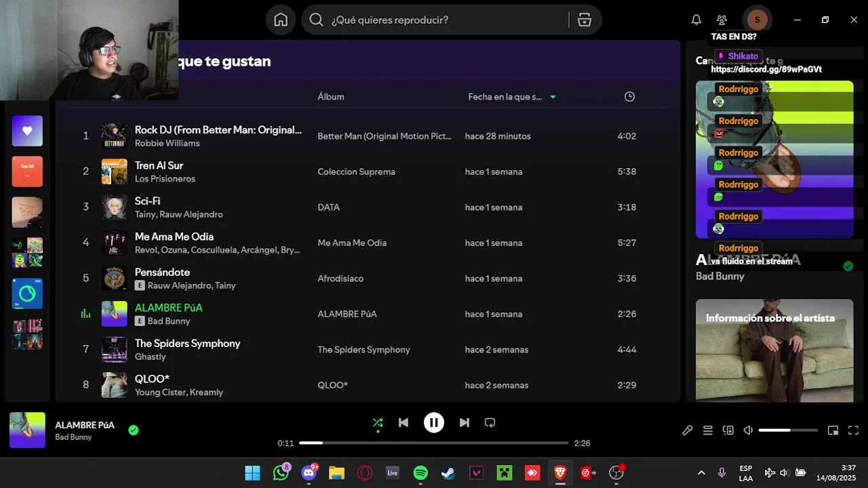Open the notifications bell

(x=696, y=20)
